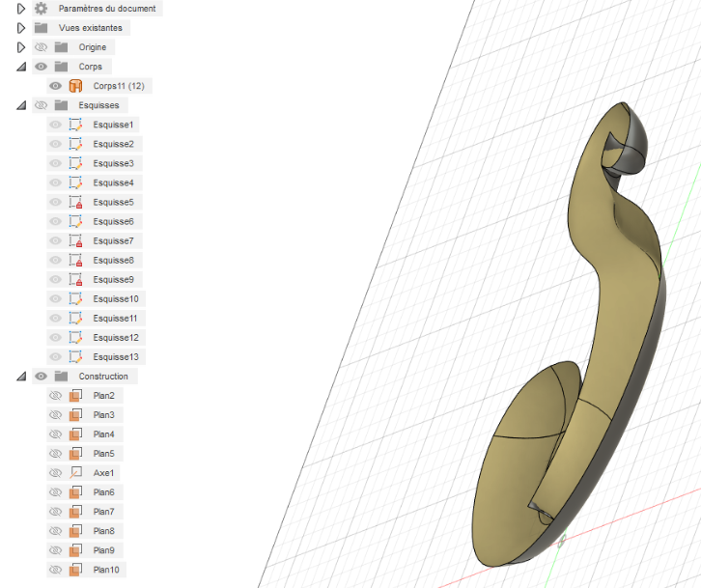
Task: Select Esquisse10 in the browser tree
Action: (116, 298)
